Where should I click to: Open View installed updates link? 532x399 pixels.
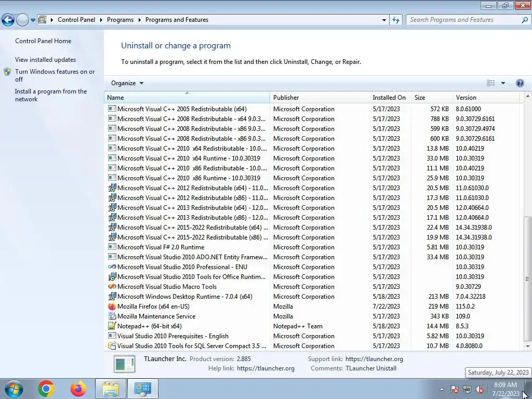point(46,60)
